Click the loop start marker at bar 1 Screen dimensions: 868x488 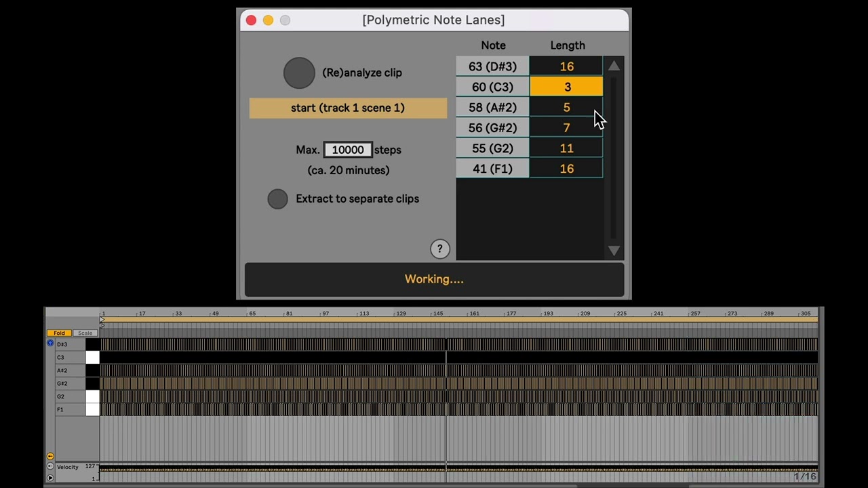[102, 319]
